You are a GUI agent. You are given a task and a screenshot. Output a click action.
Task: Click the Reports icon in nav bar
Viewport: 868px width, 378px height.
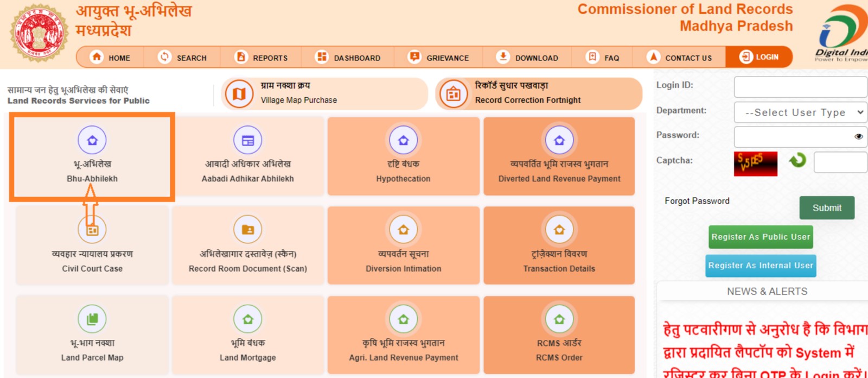pos(241,57)
